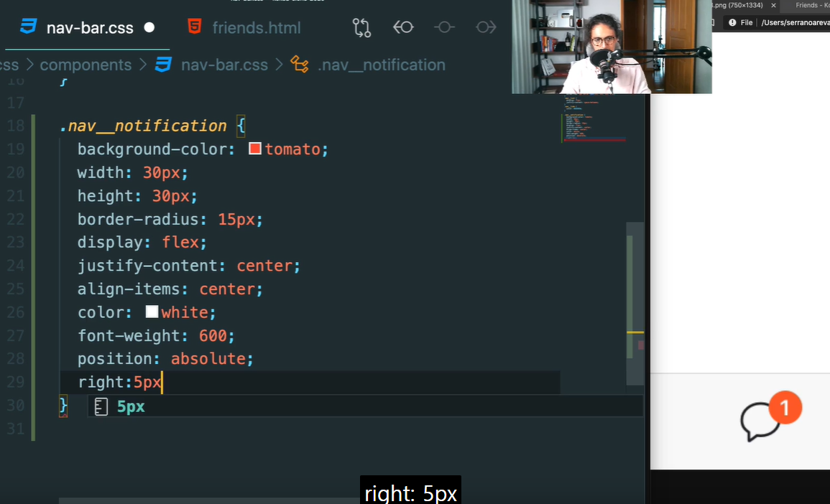Click the middle commit circle icon

[x=444, y=27]
